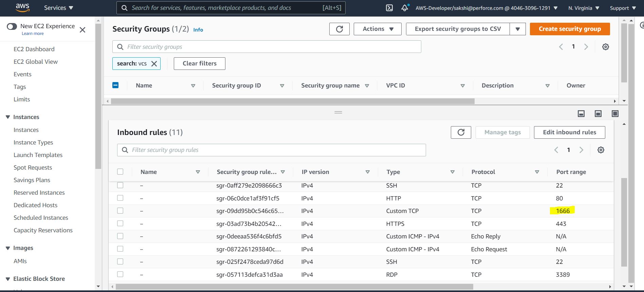The height and width of the screenshot is (292, 644).
Task: Click Create security group button
Action: (569, 29)
